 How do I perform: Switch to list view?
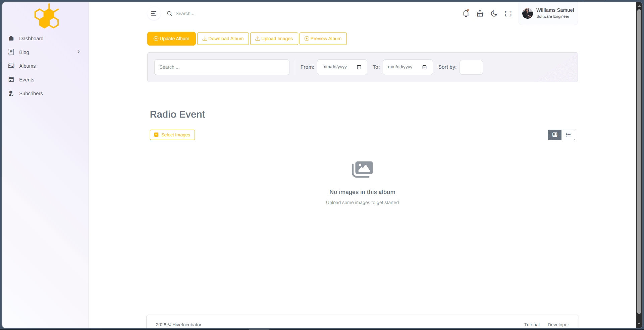(568, 135)
